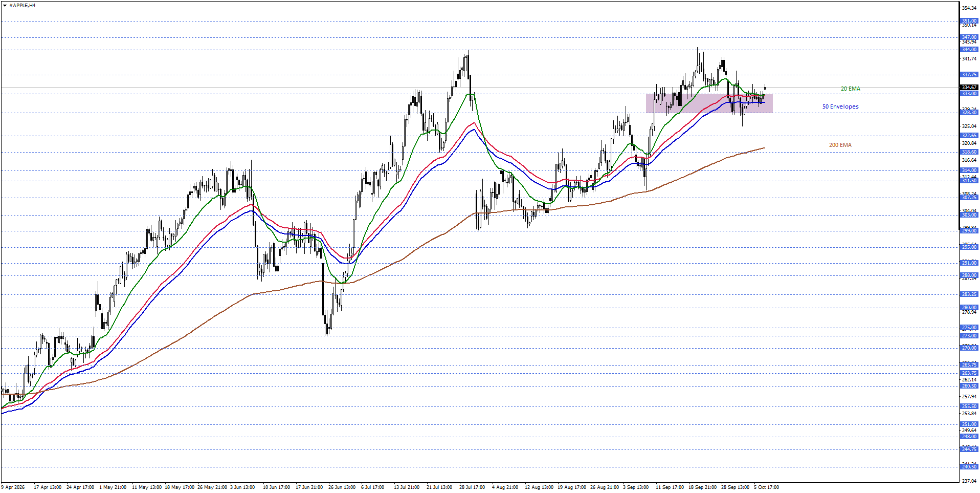Select the purple shaded rectangle zone
980x493 pixels.
[709, 103]
